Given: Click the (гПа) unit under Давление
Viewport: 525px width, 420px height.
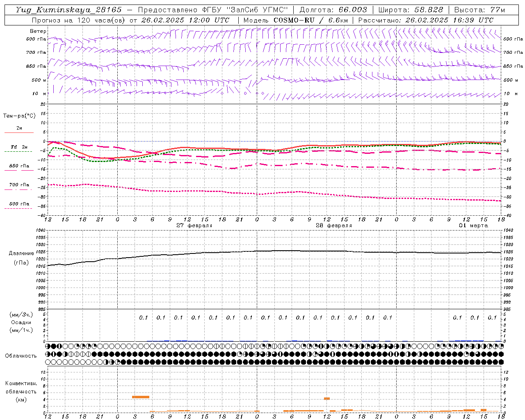Looking at the screenshot, I should click(x=21, y=263).
